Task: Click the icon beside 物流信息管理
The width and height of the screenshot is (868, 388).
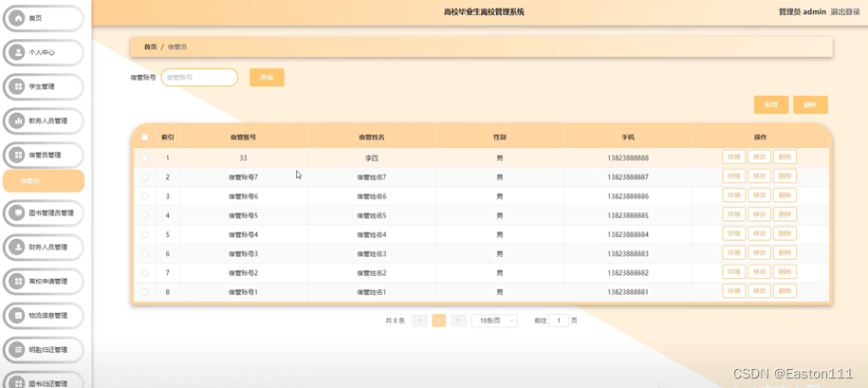Action: point(18,316)
